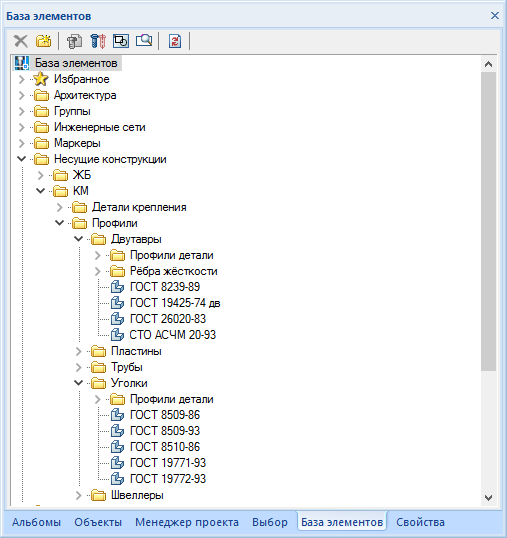This screenshot has width=507, height=538.
Task: Click the new folder toolbar icon
Action: click(x=44, y=41)
